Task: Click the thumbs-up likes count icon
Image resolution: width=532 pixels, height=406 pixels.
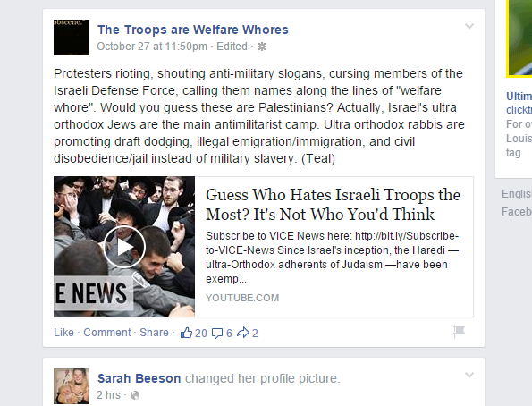Action: point(186,333)
